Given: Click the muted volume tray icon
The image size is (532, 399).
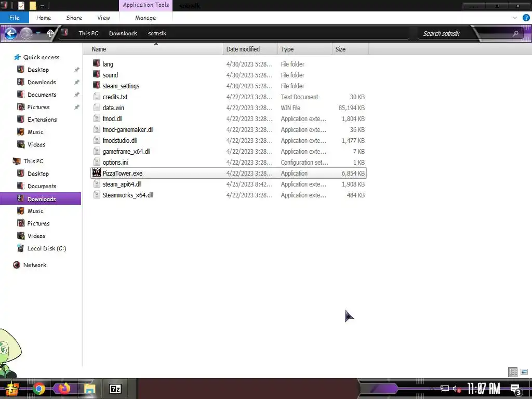Looking at the screenshot, I should pyautogui.click(x=457, y=389).
